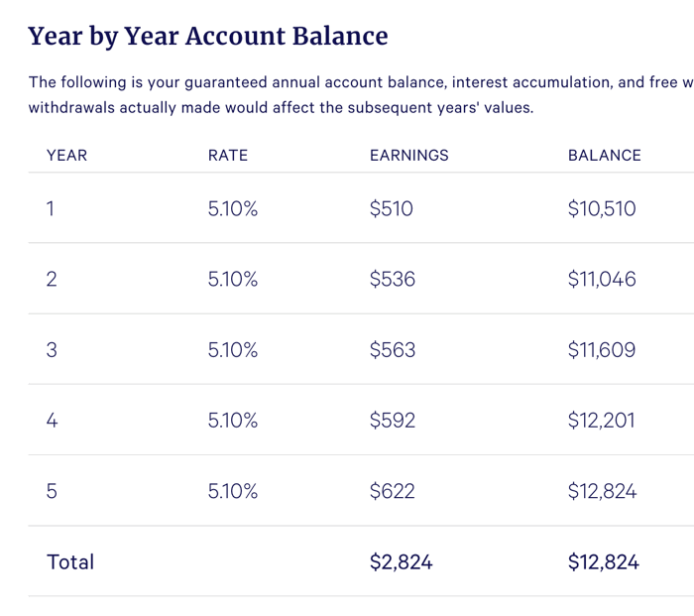The image size is (694, 616).
Task: Click the BALANCE column header
Action: (605, 156)
